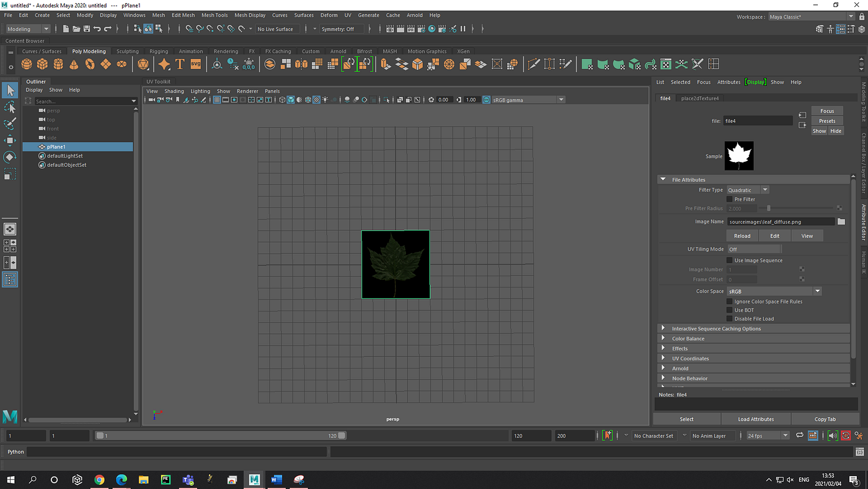
Task: Click the Reload button
Action: tap(742, 236)
